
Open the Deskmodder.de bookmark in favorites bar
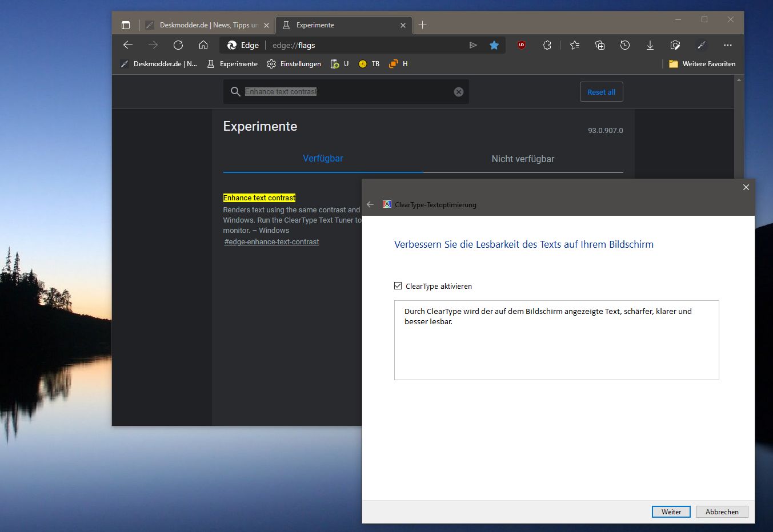click(x=159, y=64)
